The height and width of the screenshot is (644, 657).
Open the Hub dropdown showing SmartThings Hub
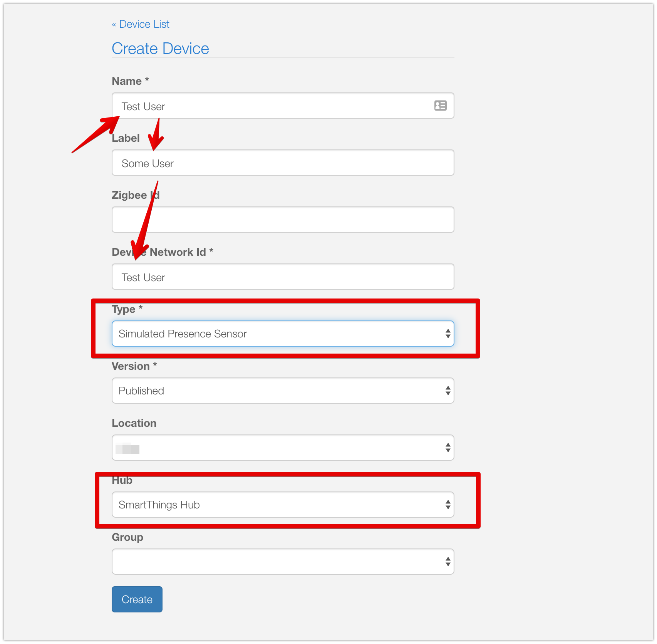(283, 505)
